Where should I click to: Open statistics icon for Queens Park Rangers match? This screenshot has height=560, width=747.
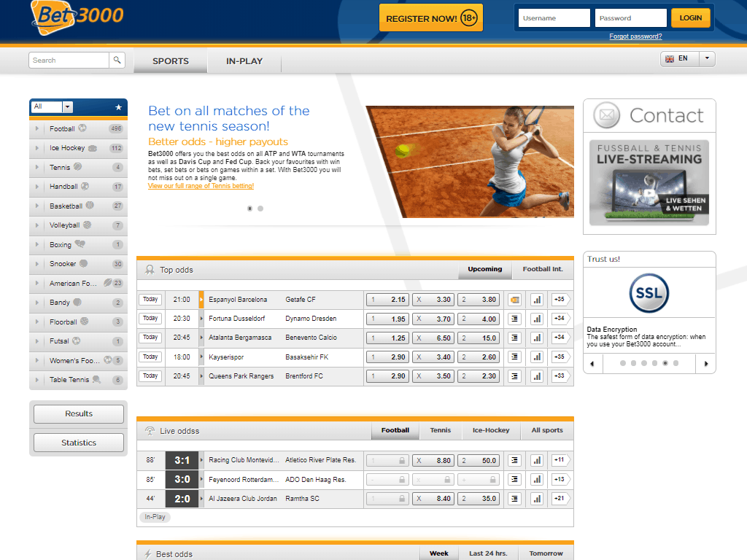click(537, 376)
